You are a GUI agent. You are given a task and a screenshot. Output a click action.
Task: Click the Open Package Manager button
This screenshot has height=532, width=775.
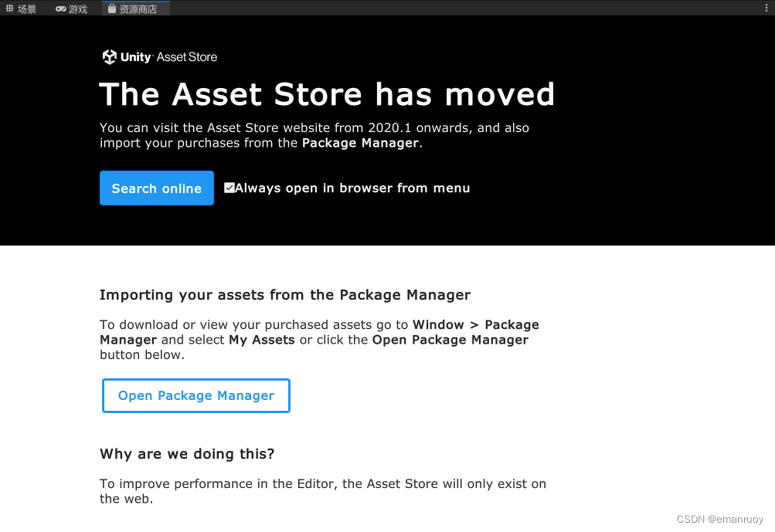coord(196,395)
